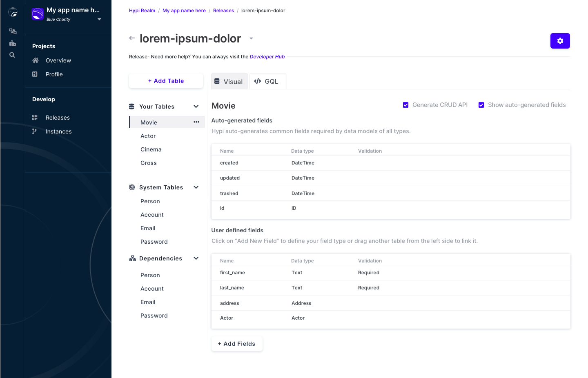Click the first_name field row
588x378 pixels.
(391, 273)
